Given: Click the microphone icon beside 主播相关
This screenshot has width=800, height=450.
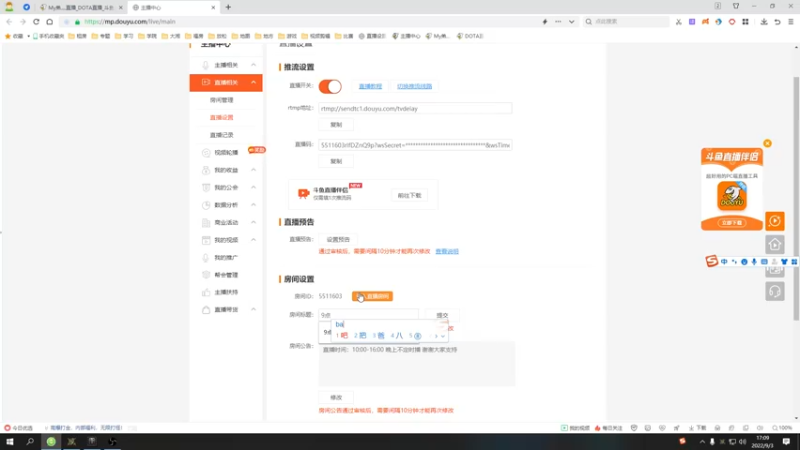Looking at the screenshot, I should [x=206, y=65].
